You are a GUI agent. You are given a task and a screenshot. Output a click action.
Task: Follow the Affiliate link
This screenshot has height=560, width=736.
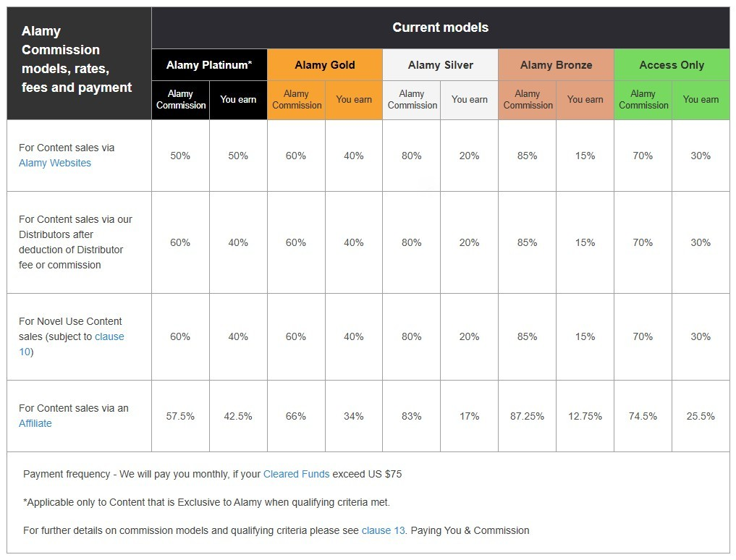point(35,423)
